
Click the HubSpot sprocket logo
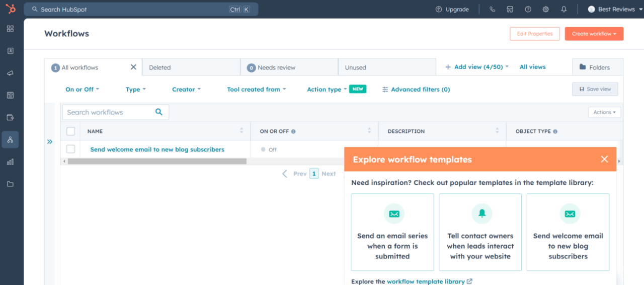coord(10,9)
